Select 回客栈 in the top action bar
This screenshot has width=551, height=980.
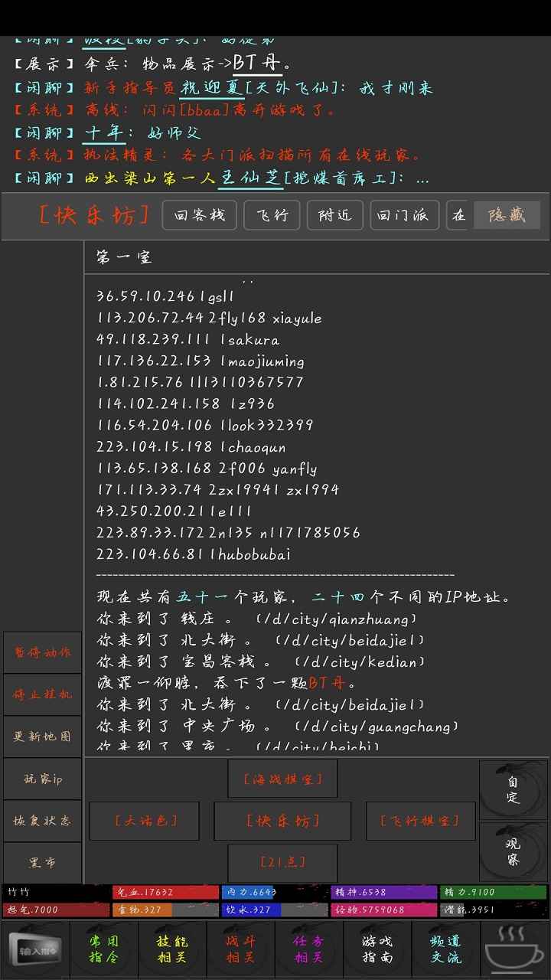200,216
